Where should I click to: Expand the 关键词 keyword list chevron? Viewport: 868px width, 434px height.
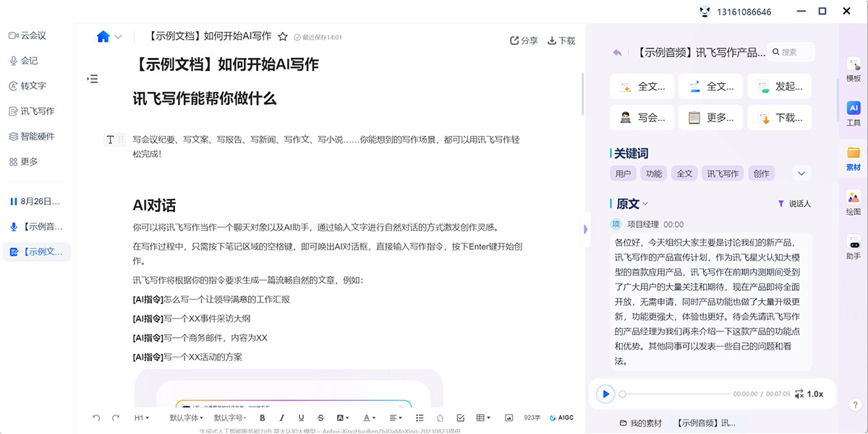(801, 174)
